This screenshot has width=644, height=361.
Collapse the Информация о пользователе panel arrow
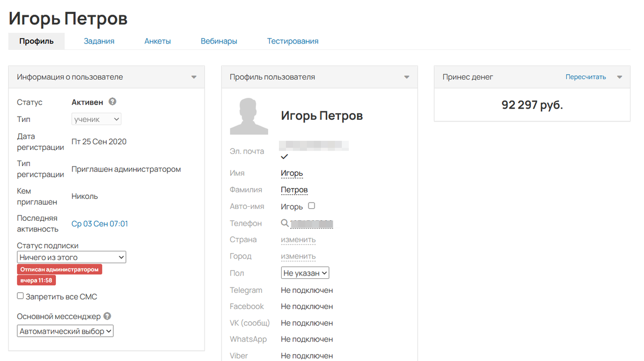click(194, 77)
